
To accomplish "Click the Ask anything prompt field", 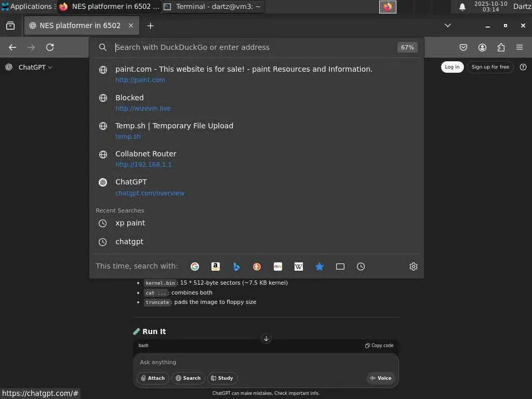I will tap(266, 362).
